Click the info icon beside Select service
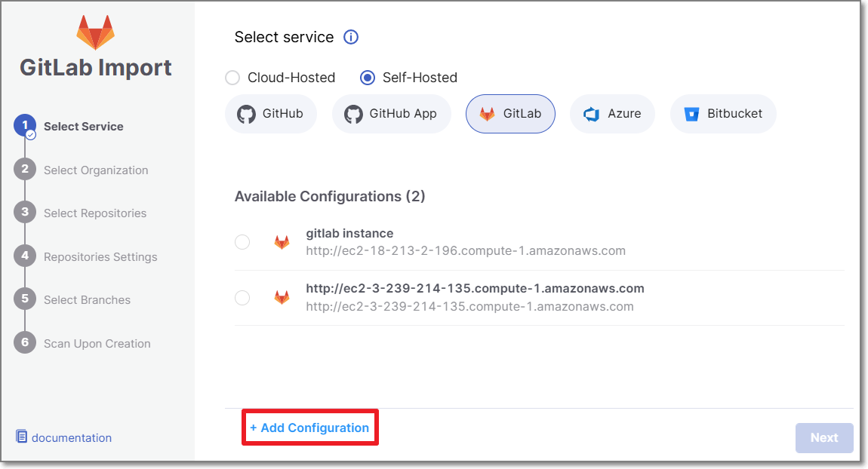Viewport: 868px width, 469px height. click(351, 37)
